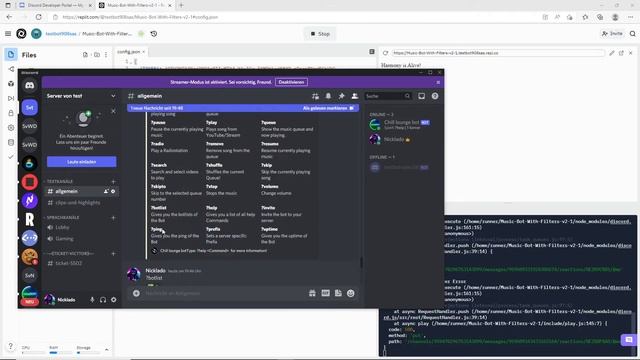Screen dimensions: 640x360
Task: Open Discord user settings gear
Action: (113, 300)
